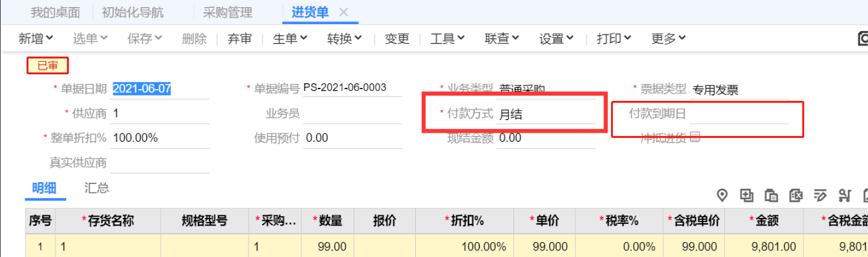
Task: Click the 数量 column header
Action: pyautogui.click(x=327, y=221)
